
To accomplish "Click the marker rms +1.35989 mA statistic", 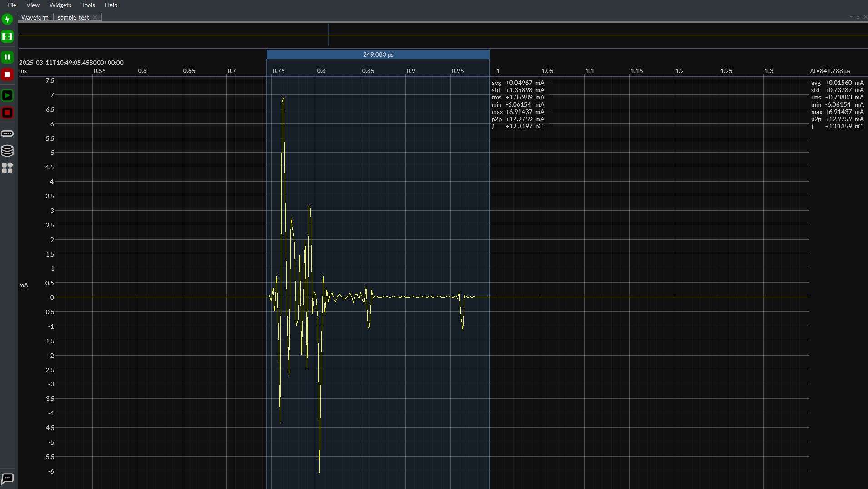I will pos(518,97).
